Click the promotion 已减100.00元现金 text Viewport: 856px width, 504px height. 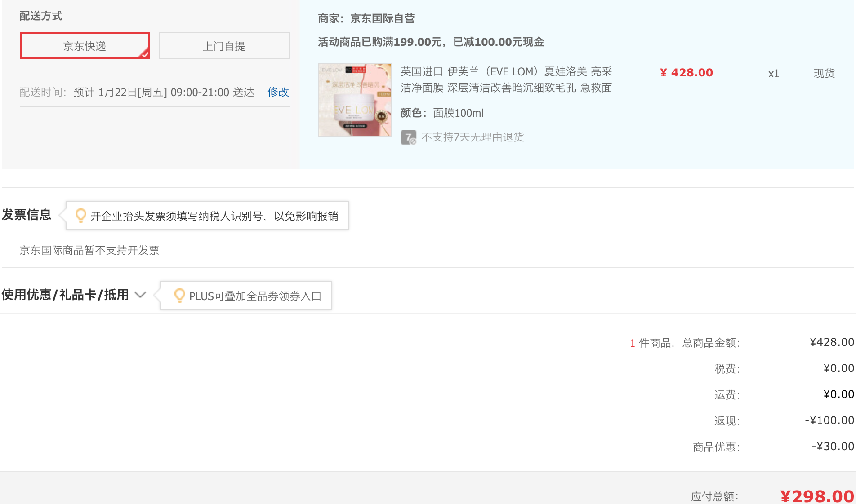pos(499,42)
